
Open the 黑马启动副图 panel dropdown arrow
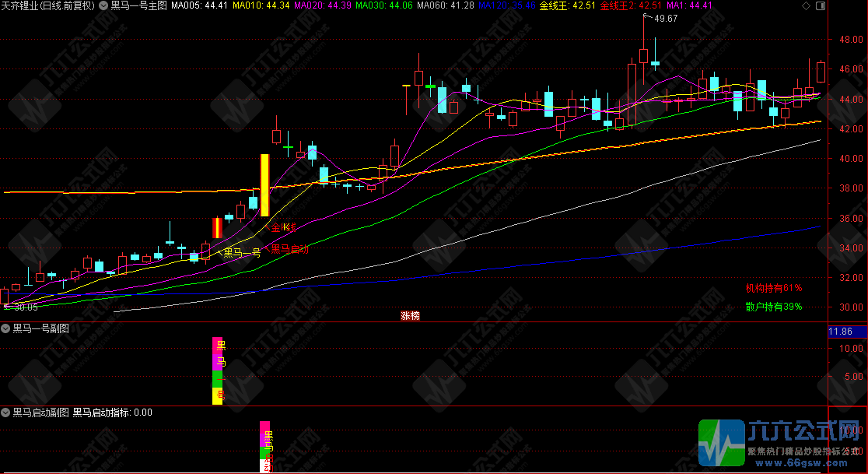click(x=6, y=413)
